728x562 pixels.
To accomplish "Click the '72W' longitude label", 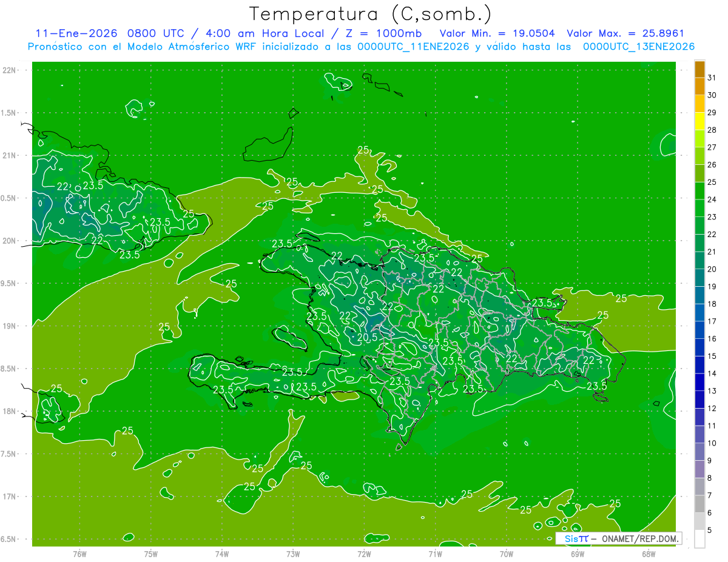I will pyautogui.click(x=364, y=554).
